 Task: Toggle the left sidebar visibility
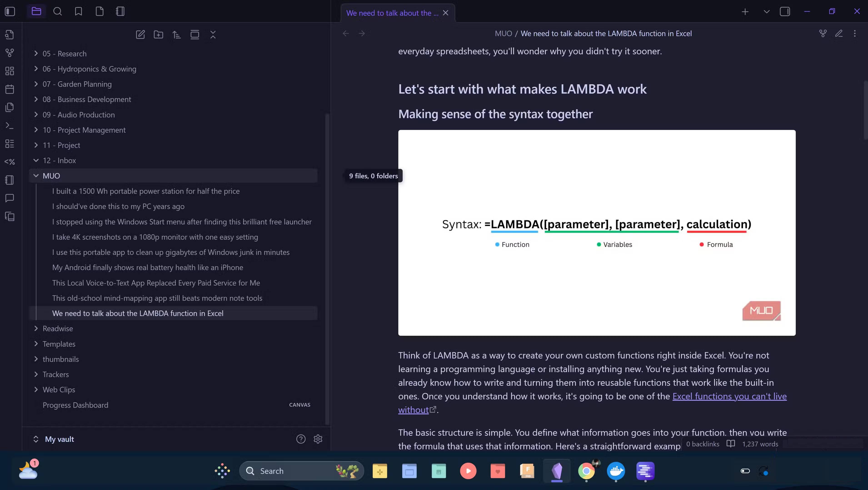(x=10, y=11)
